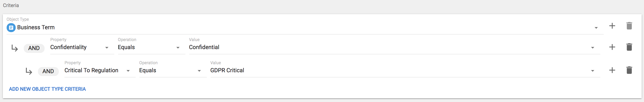This screenshot has width=644, height=102.
Task: Click the Confidentiality row nesting arrow icon
Action: pyautogui.click(x=15, y=48)
